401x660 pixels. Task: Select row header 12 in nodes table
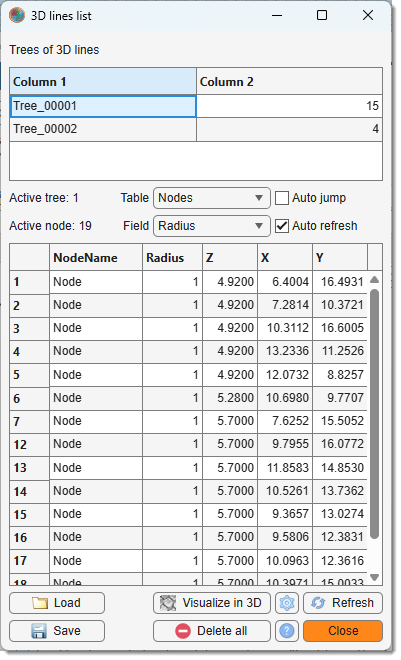[x=29, y=444]
